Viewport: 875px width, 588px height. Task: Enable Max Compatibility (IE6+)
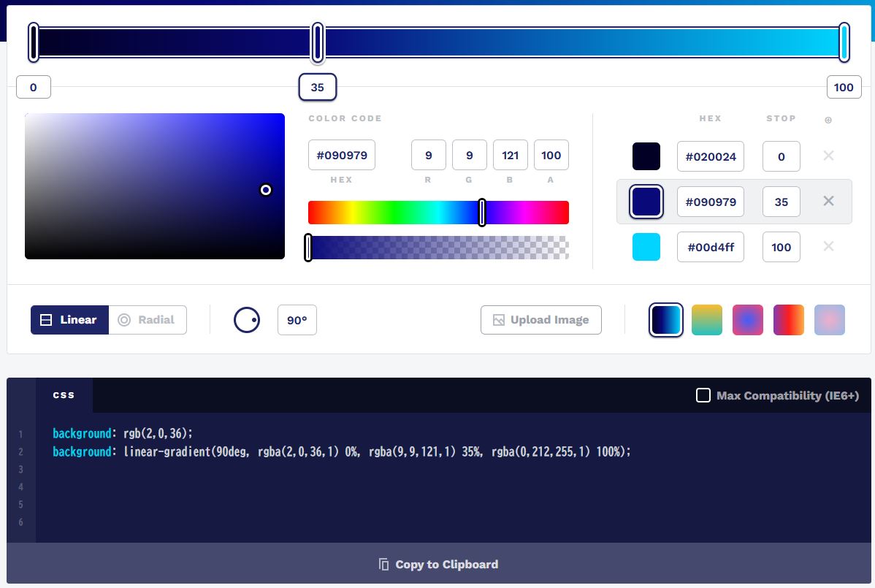[703, 395]
